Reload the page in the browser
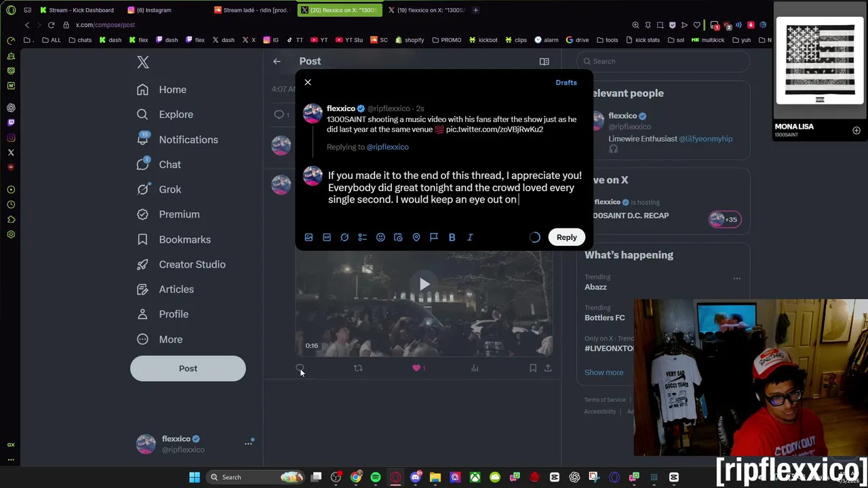This screenshot has height=488, width=868. tap(51, 25)
